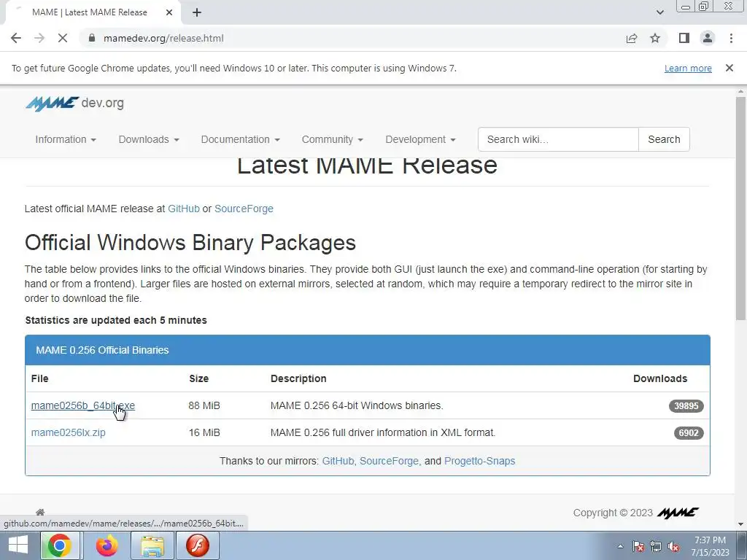Download mame0256lx.zip
The width and height of the screenshot is (747, 560).
coord(68,432)
